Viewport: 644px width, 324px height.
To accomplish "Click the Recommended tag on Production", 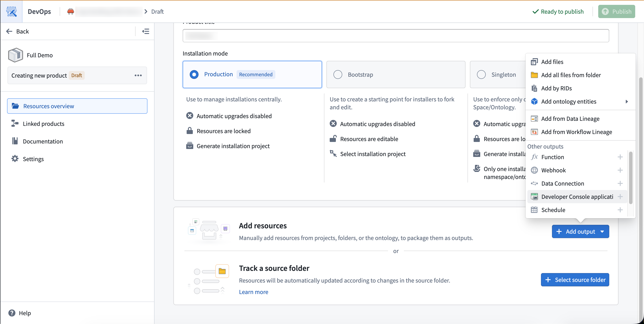I will coord(256,74).
